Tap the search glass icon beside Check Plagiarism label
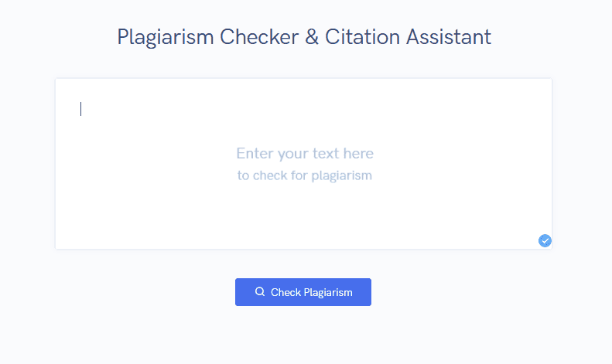The width and height of the screenshot is (612, 364). (x=260, y=291)
